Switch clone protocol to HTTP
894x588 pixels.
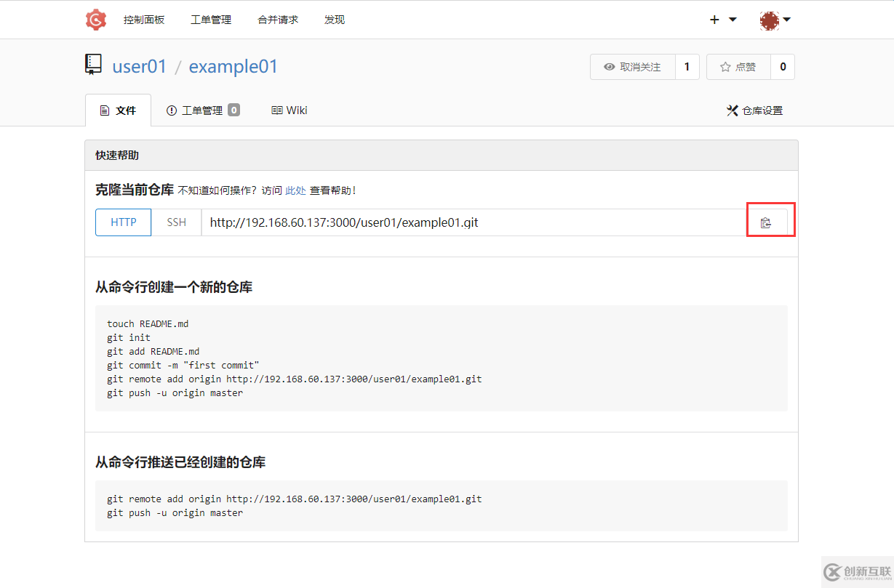tap(123, 222)
